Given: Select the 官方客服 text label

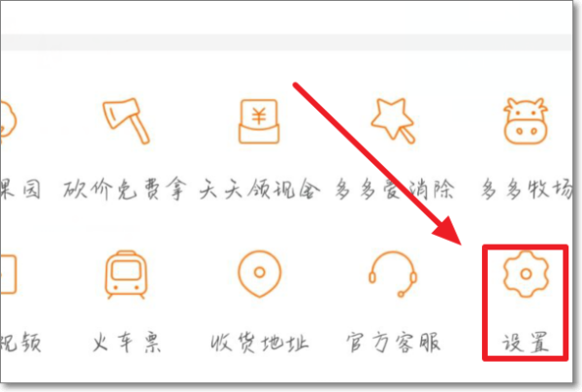Looking at the screenshot, I should point(393,342).
